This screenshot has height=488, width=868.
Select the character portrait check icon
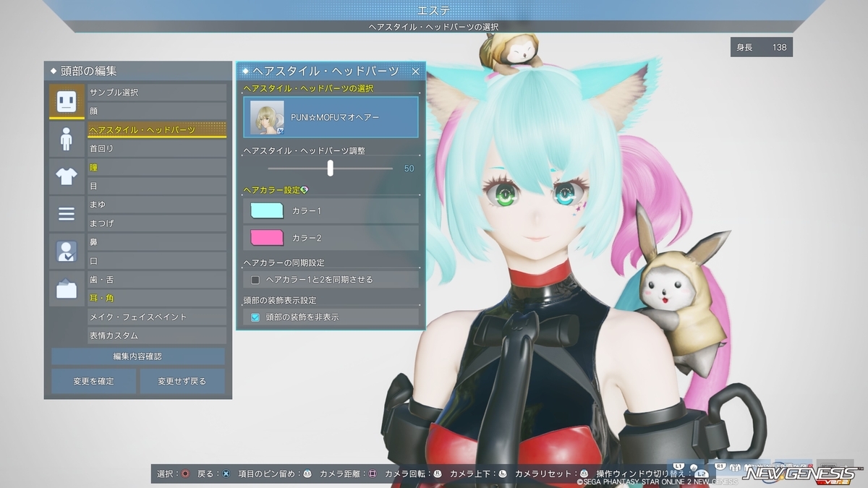[67, 252]
